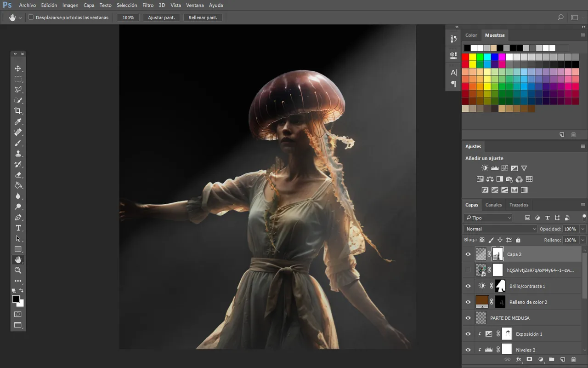
Task: Switch to the Color tab
Action: coord(471,35)
